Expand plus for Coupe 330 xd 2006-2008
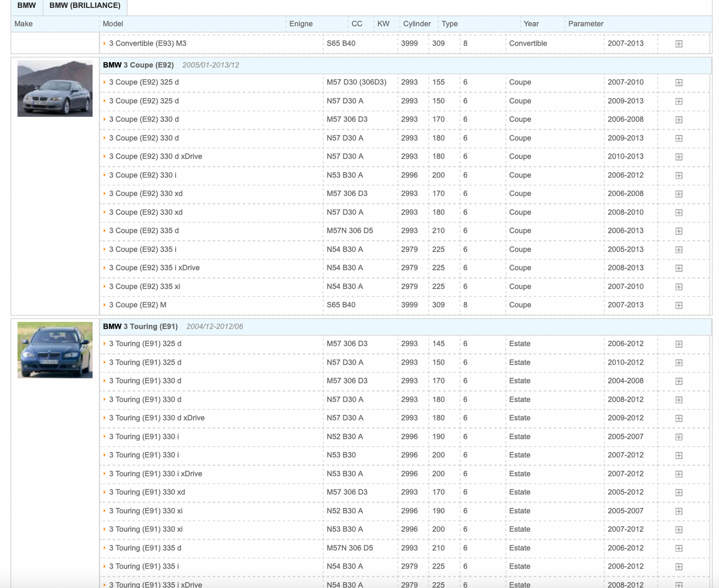 click(x=679, y=194)
